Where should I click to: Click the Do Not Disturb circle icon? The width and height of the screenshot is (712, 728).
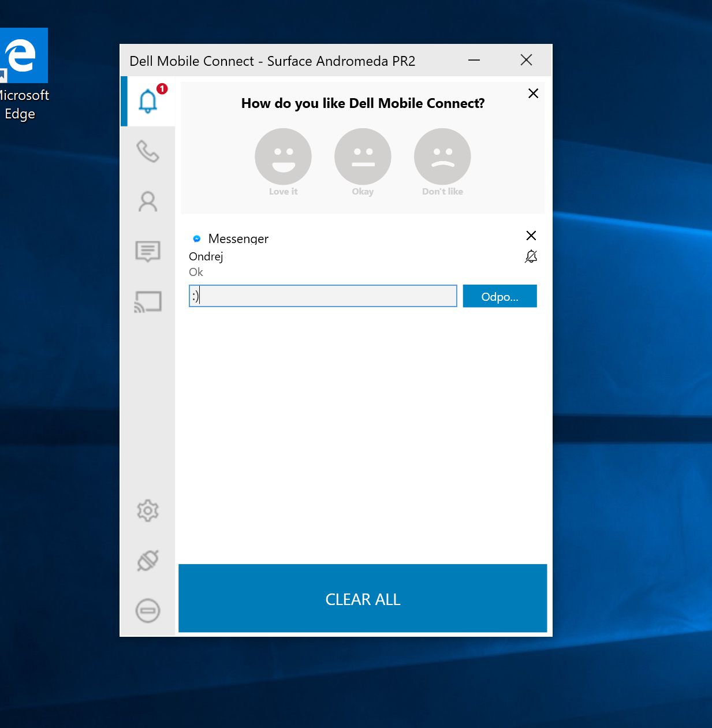148,611
